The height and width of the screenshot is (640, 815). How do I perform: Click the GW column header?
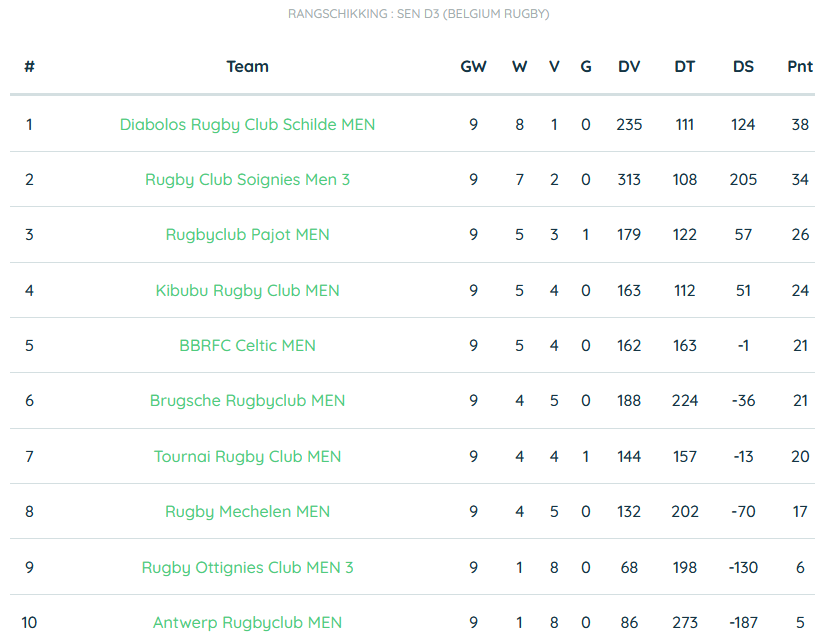[474, 67]
